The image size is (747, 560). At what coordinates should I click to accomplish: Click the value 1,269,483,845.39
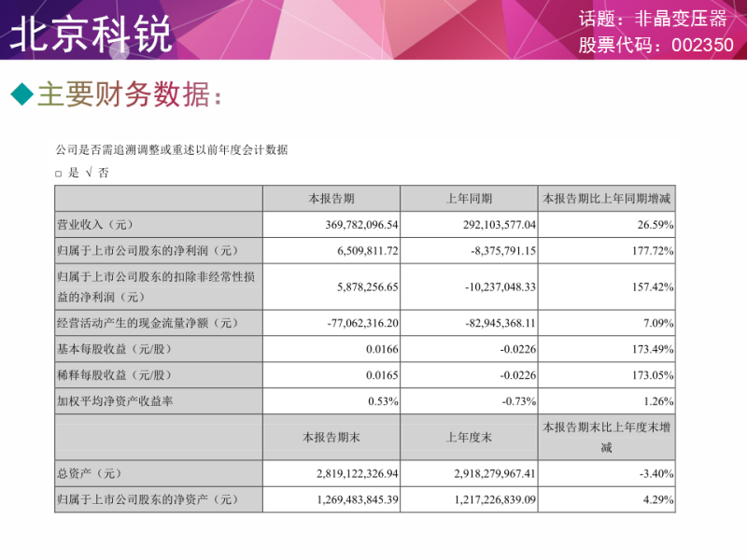(x=358, y=499)
